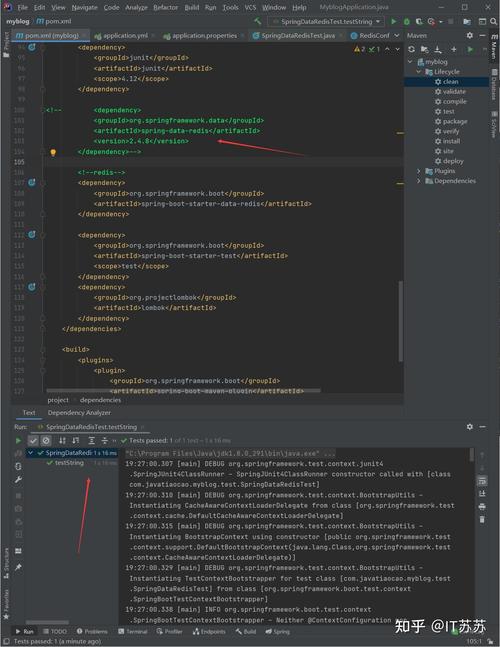Collapse the myblog Maven node
500x647 pixels.
click(x=410, y=62)
